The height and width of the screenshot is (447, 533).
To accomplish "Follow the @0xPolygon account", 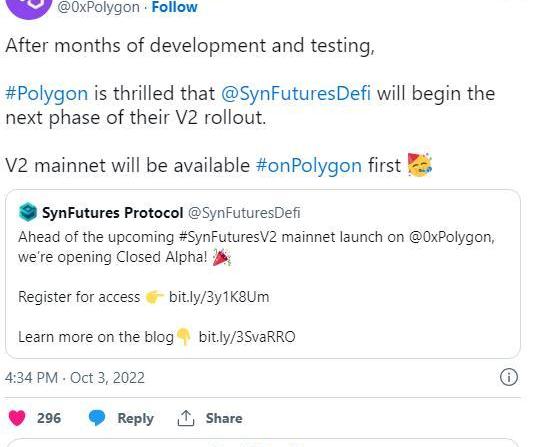I will tap(174, 7).
